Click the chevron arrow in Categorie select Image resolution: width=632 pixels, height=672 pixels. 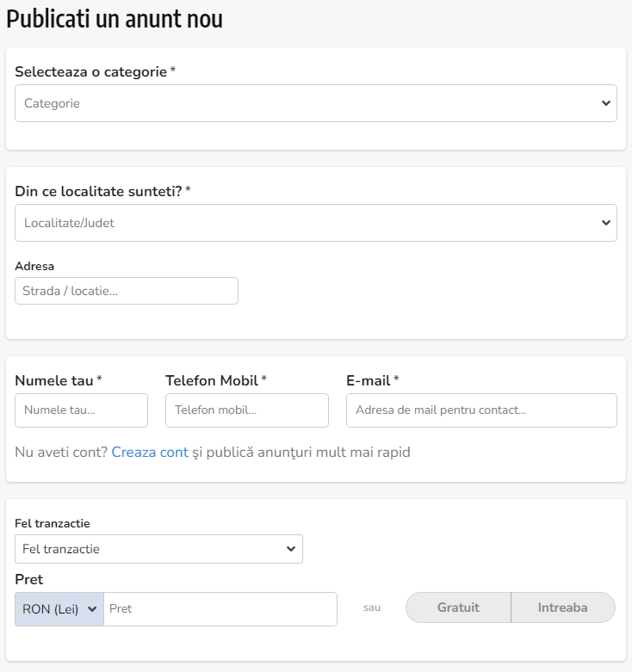(606, 103)
